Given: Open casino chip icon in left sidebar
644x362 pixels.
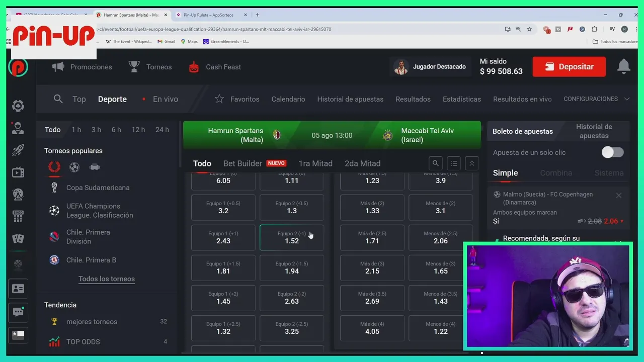Looking at the screenshot, I should tap(18, 106).
